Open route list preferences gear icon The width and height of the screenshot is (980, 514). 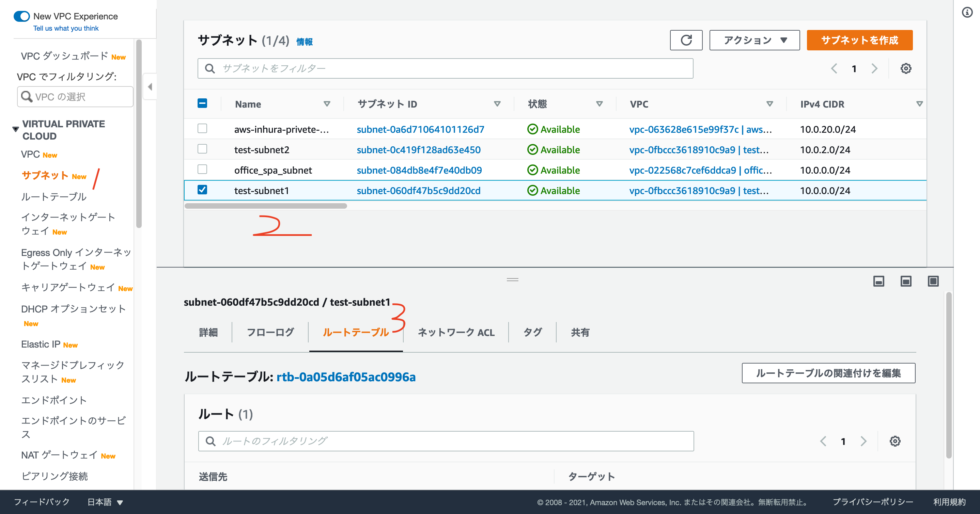pyautogui.click(x=895, y=441)
